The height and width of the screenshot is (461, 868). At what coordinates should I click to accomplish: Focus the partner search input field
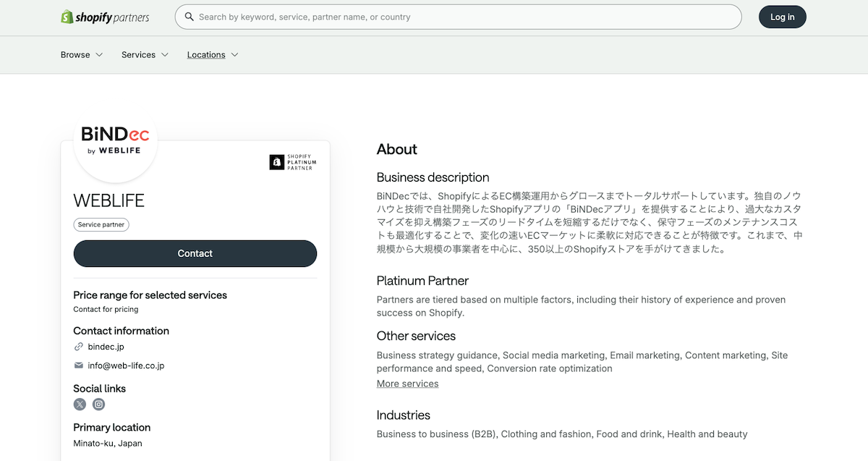pyautogui.click(x=463, y=17)
